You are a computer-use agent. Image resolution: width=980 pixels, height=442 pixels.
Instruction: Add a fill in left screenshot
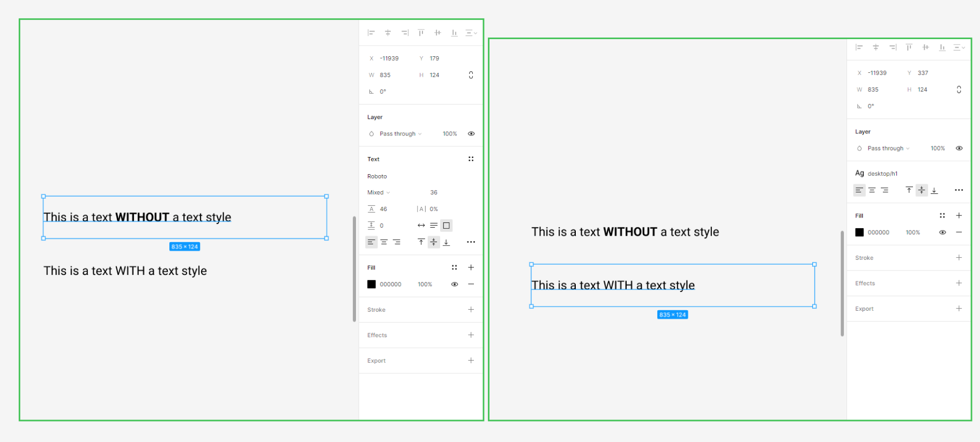tap(471, 267)
